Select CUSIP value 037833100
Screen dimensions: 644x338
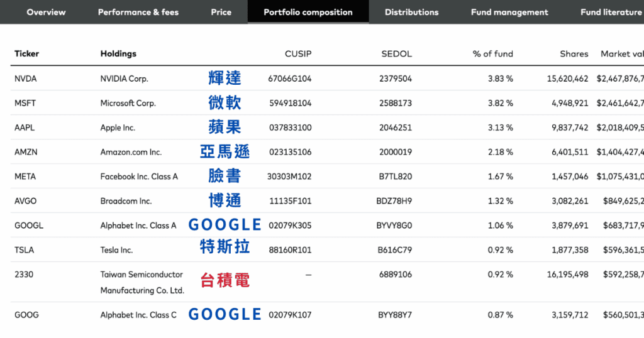coord(291,128)
